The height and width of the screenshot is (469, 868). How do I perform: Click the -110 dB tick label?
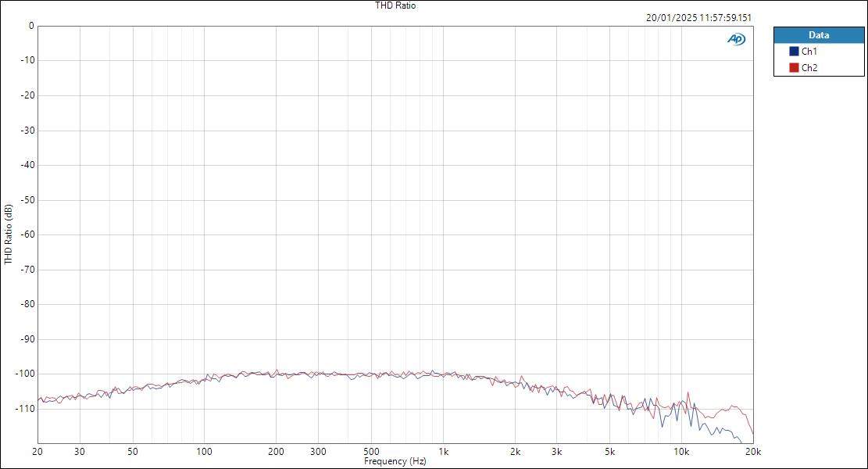(x=25, y=409)
